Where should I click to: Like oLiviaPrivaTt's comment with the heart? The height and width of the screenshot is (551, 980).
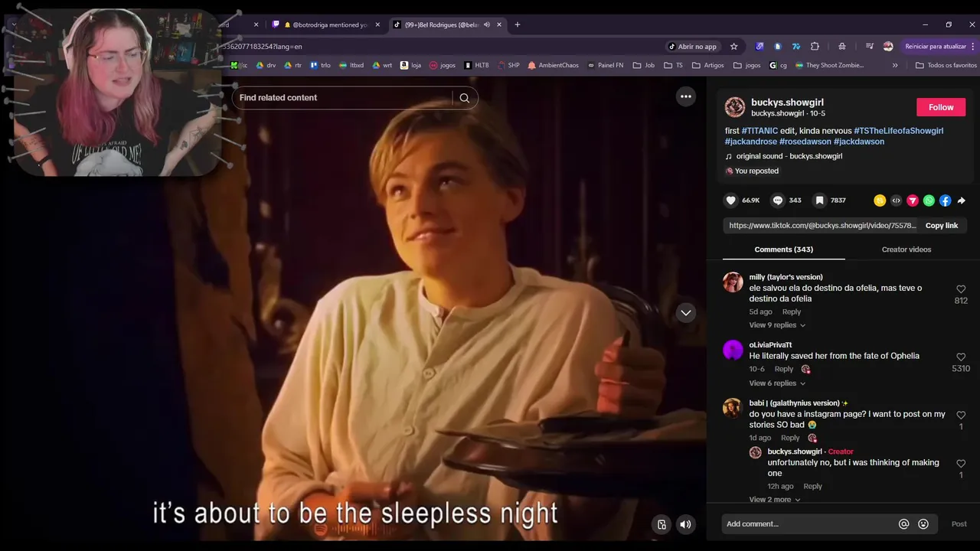point(961,357)
